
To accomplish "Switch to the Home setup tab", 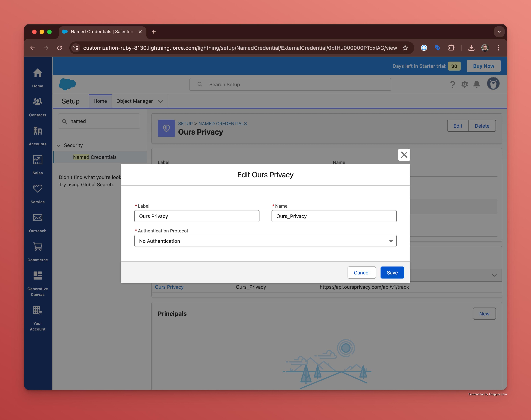I will 100,101.
